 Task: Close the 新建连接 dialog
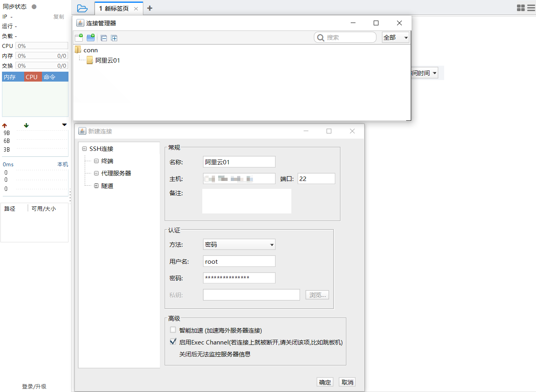click(352, 131)
